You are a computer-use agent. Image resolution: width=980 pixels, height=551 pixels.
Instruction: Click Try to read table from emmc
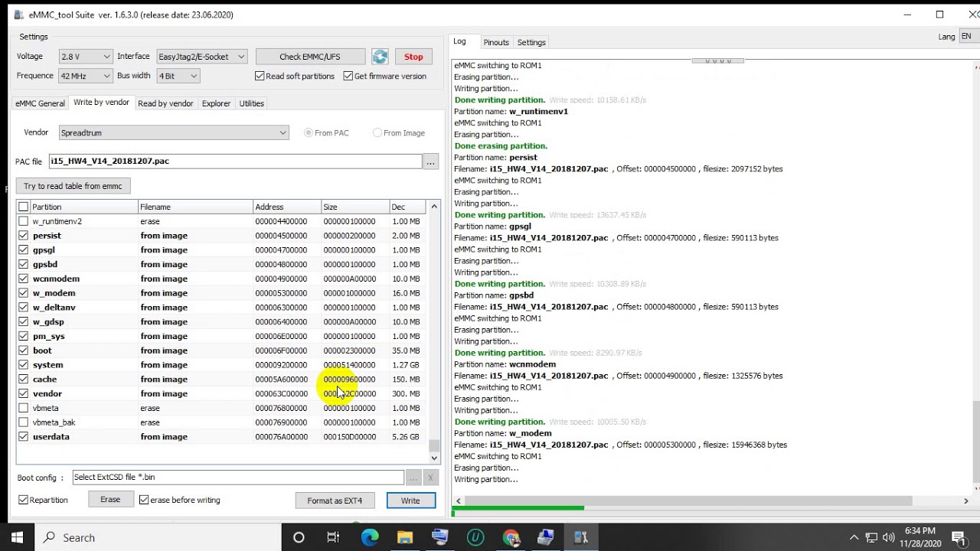(x=73, y=186)
